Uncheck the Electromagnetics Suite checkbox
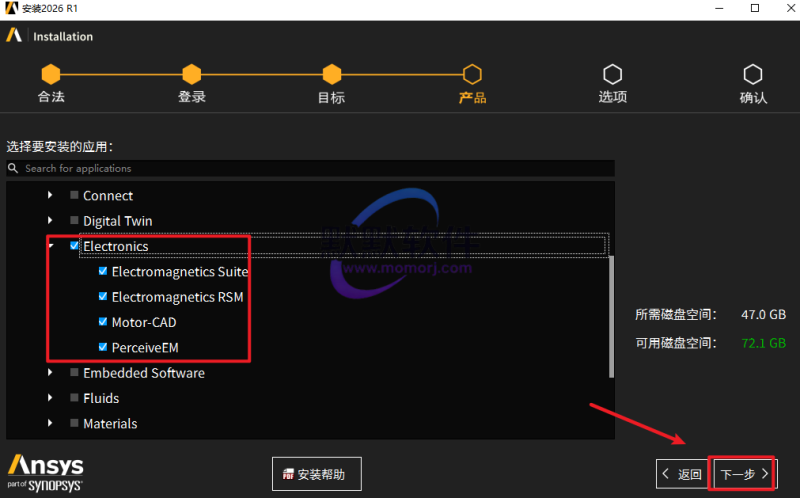Screen dimensions: 800x498 (104, 271)
